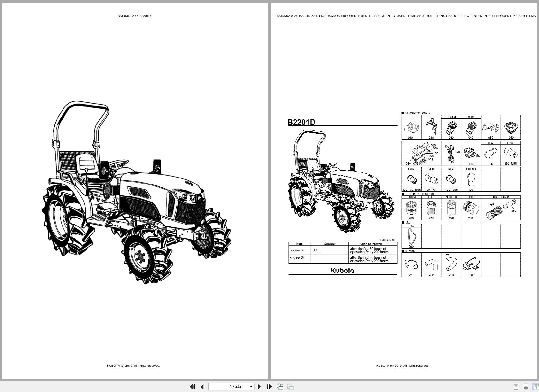Image resolution: width=539 pixels, height=392 pixels.
Task: Click HEAD bulb part 140
Action: [491, 154]
